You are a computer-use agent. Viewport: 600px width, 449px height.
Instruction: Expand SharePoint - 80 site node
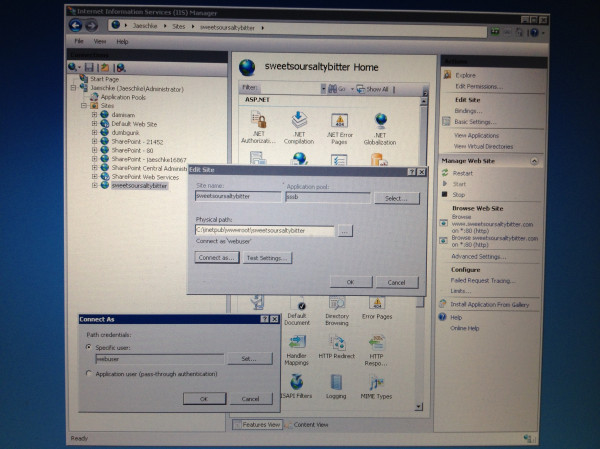[x=94, y=150]
